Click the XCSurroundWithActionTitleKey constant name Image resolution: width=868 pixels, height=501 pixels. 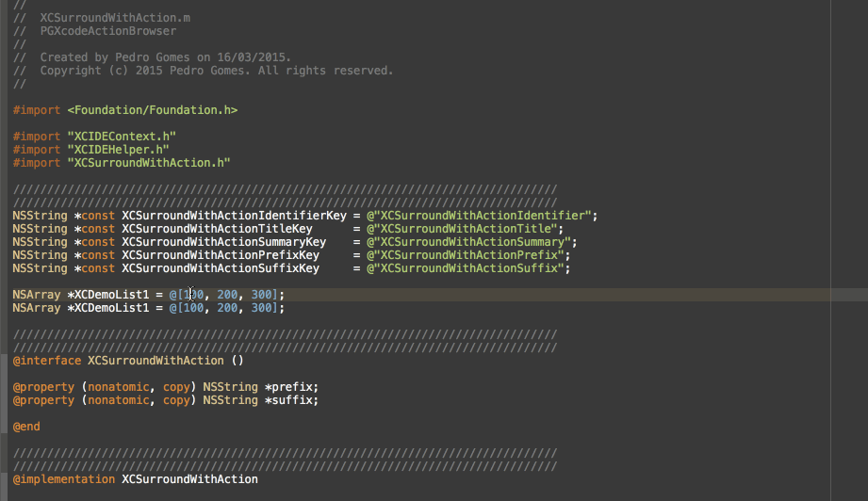tap(217, 229)
